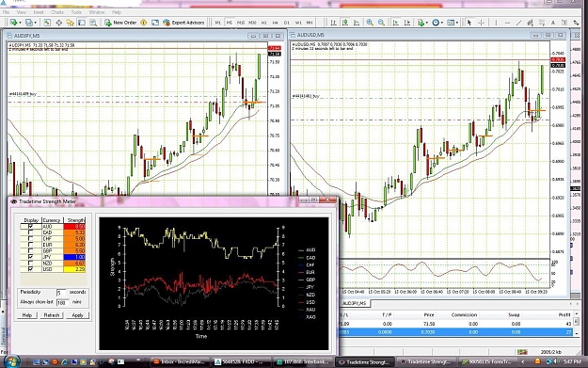Image resolution: width=588 pixels, height=368 pixels.
Task: Select the cursor arrow tool
Action: (469, 23)
